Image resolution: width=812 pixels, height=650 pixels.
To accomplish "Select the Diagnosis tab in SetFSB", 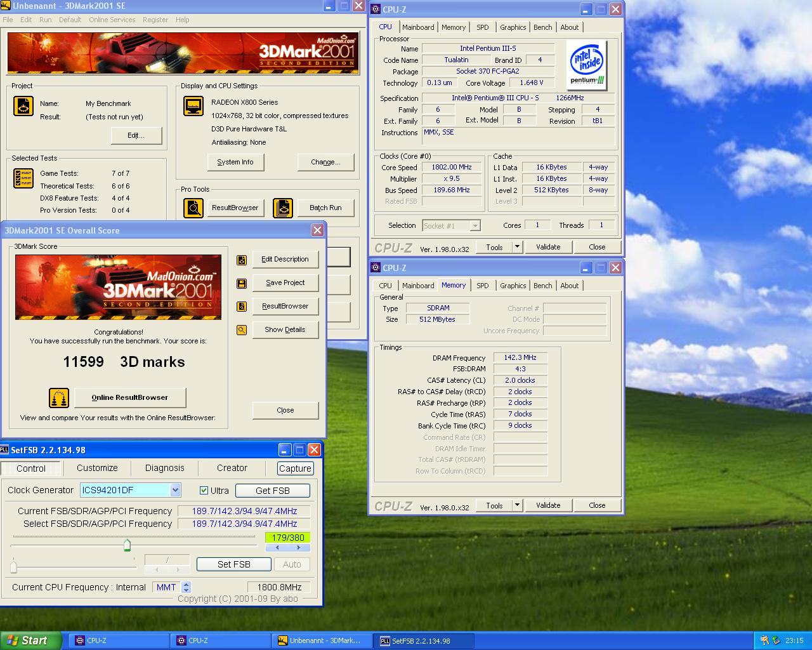I will 164,468.
